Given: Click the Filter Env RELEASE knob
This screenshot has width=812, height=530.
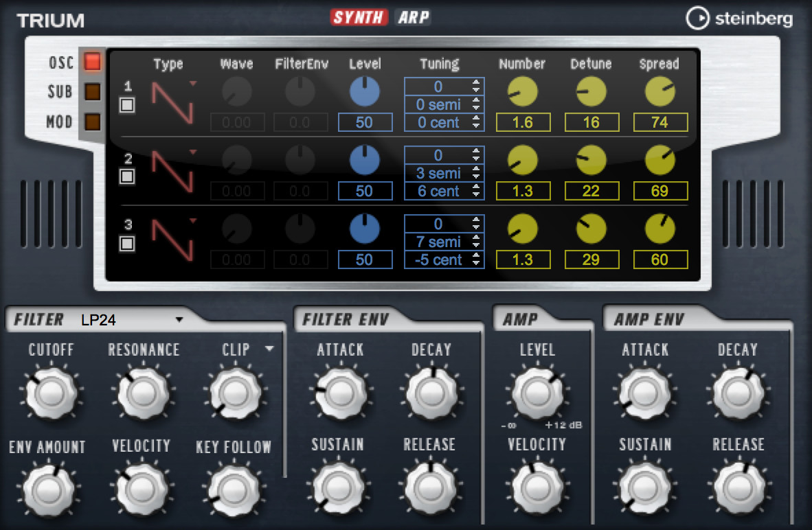Looking at the screenshot, I should pyautogui.click(x=430, y=487).
